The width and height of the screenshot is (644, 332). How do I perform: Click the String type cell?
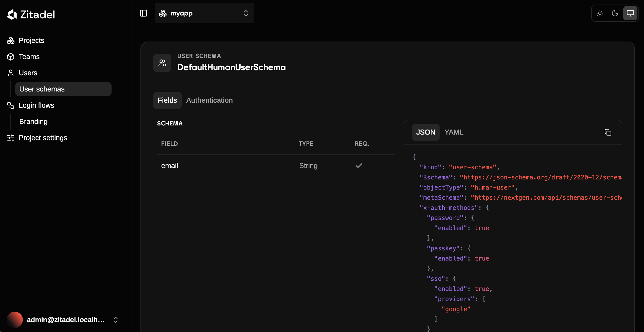pos(308,166)
